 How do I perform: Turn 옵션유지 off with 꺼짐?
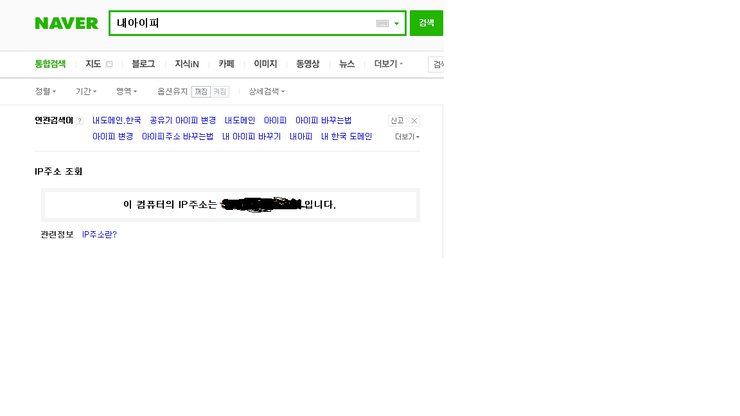pyautogui.click(x=201, y=92)
